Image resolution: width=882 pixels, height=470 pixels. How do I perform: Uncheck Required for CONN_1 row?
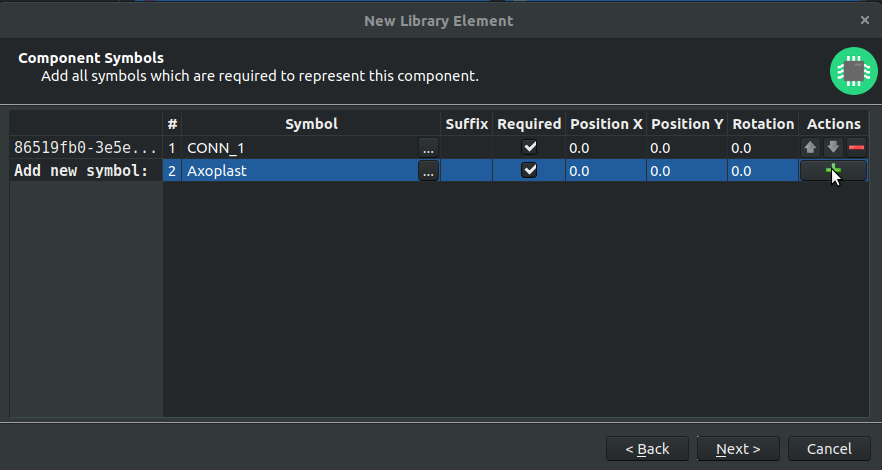(x=529, y=147)
